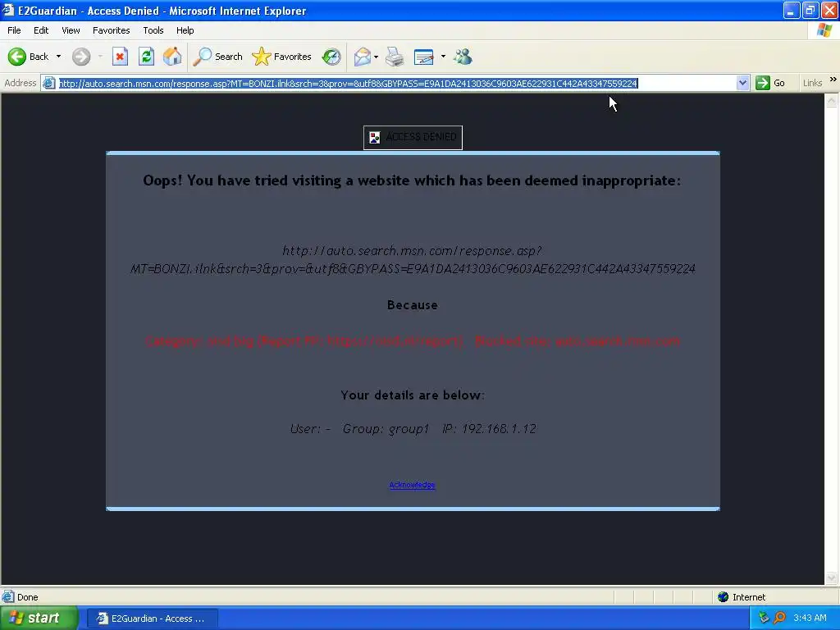The image size is (840, 630).
Task: Click the Edit page icon
Action: [x=424, y=57]
